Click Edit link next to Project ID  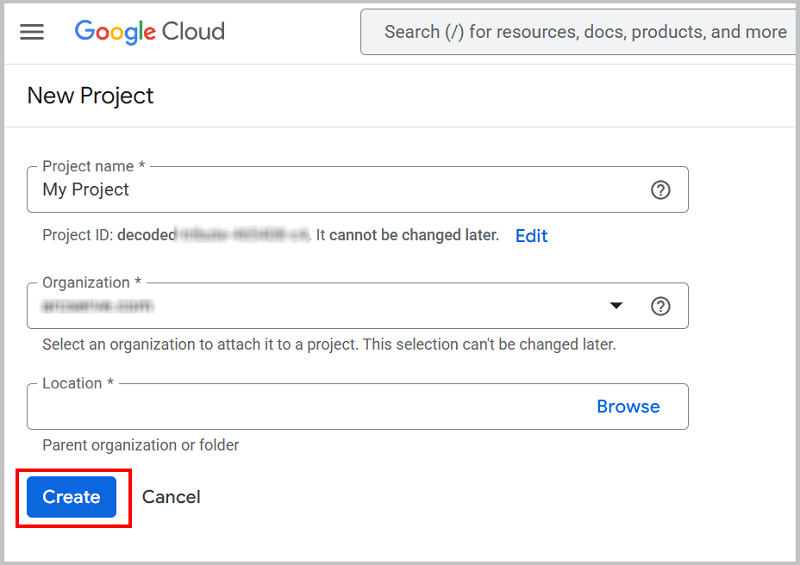[x=531, y=236]
